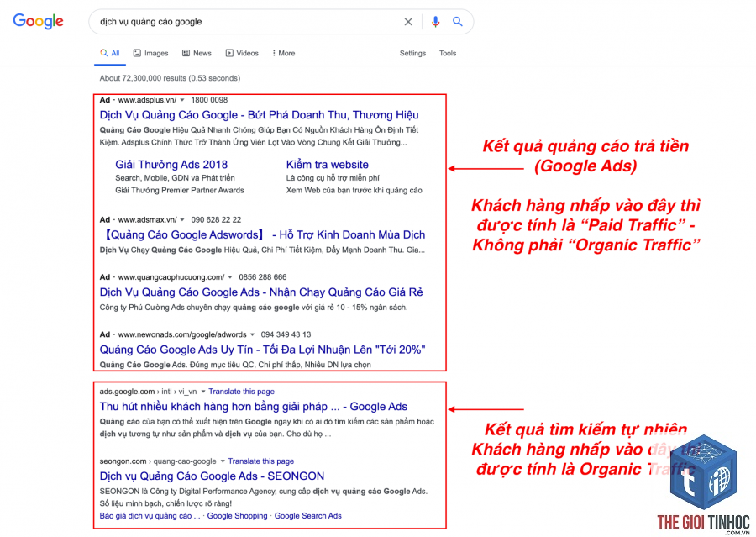Click phone number 0856 288 666
Viewport: 756px width, 537px height.
click(263, 277)
